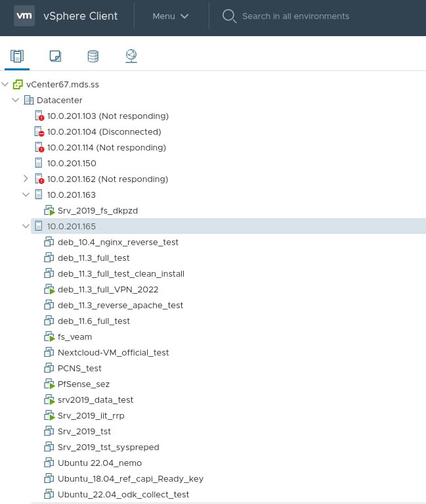Click host icon of 10.0.201.163
The width and height of the screenshot is (426, 504).
[38, 195]
